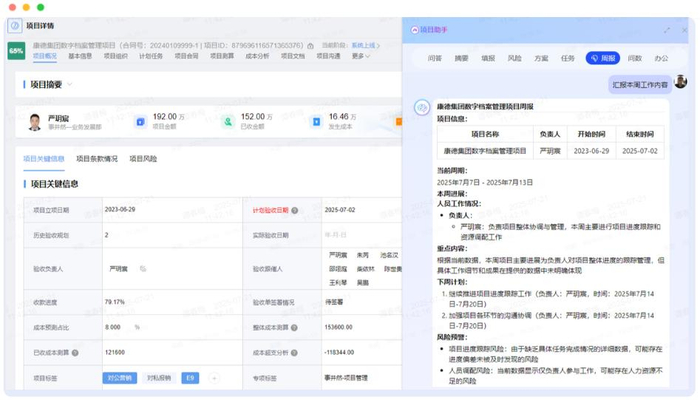Open the 更多 dropdown in project tabs
The image size is (700, 400).
(x=360, y=57)
